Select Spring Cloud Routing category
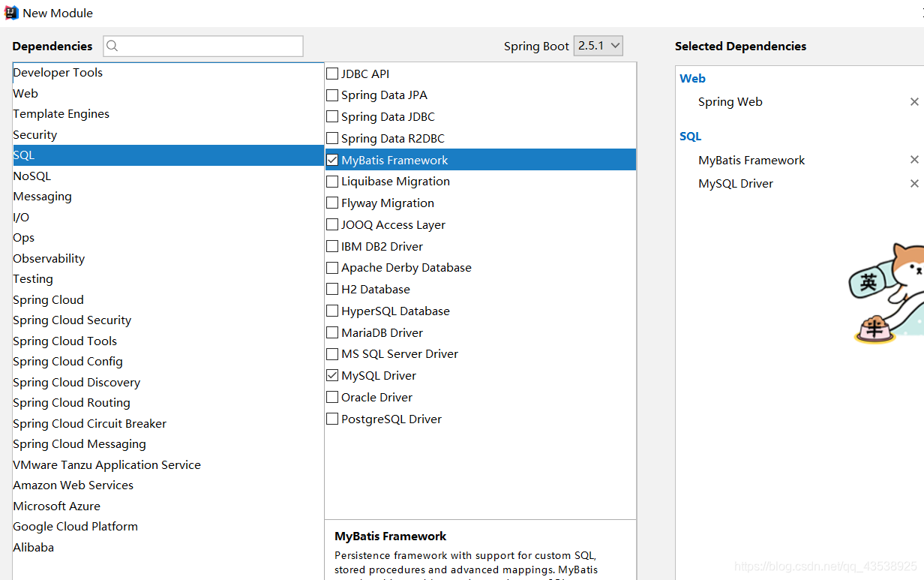924x580 pixels. (x=168, y=403)
